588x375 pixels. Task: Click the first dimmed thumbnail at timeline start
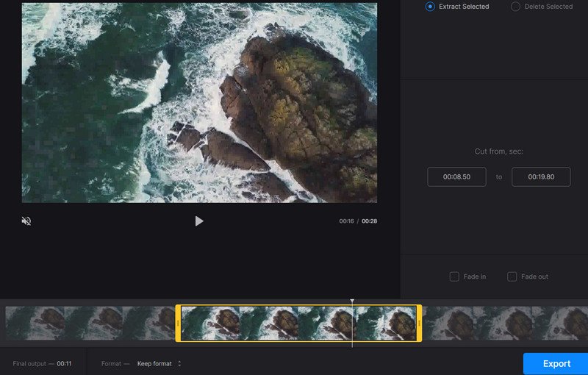coord(35,323)
